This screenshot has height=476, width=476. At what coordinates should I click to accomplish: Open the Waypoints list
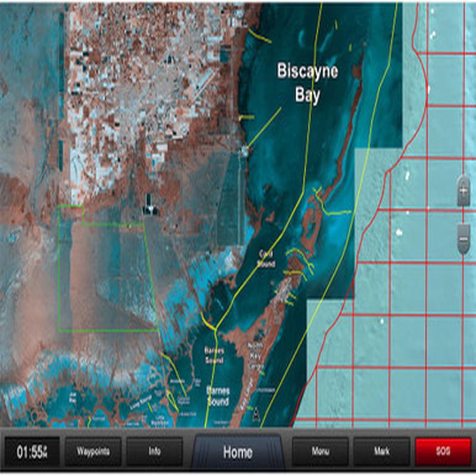pos(93,452)
